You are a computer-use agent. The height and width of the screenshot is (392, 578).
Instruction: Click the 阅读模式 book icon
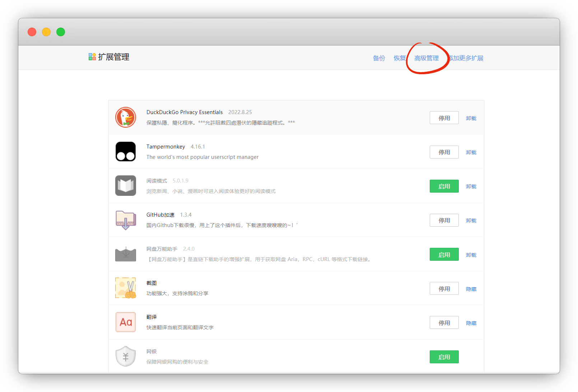(x=125, y=185)
